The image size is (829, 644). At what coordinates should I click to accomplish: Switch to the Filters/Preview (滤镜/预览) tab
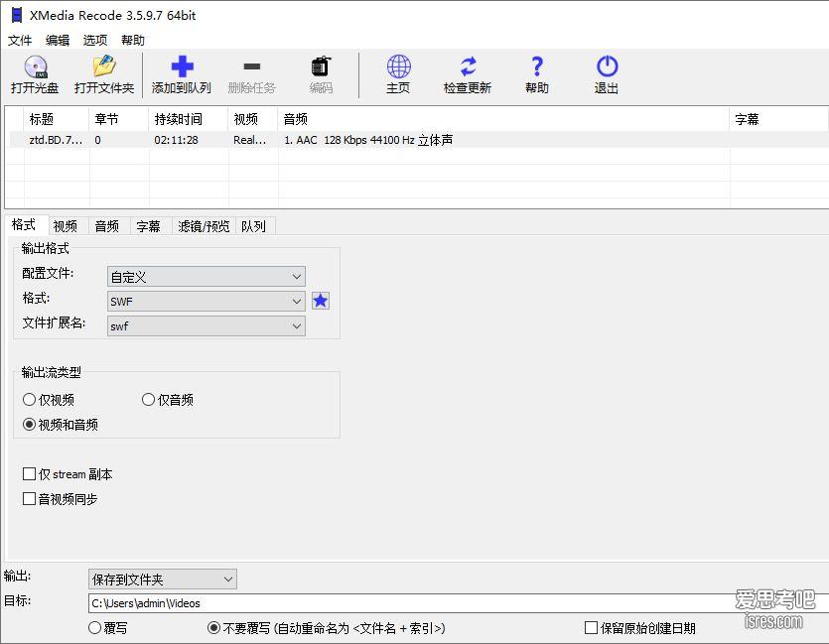tap(204, 226)
